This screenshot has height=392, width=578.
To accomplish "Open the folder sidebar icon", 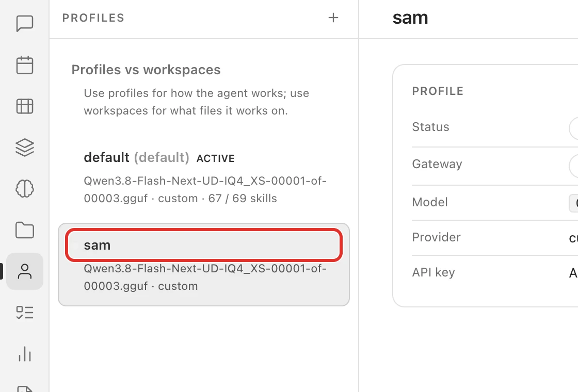I will tap(25, 230).
